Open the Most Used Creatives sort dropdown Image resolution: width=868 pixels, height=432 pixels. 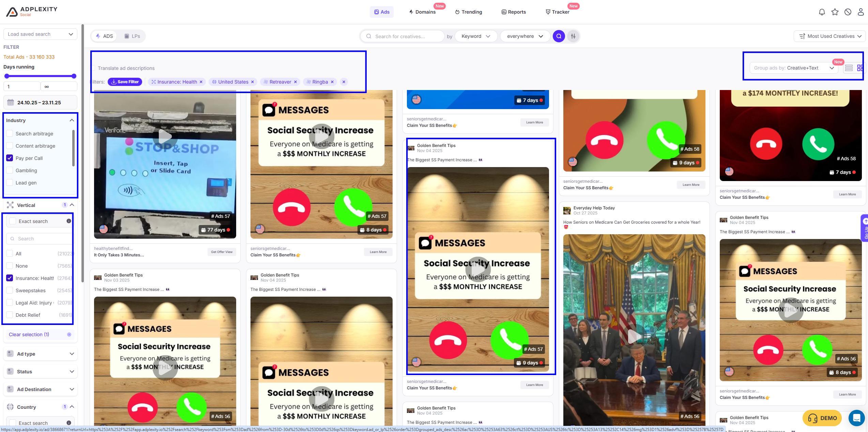830,36
